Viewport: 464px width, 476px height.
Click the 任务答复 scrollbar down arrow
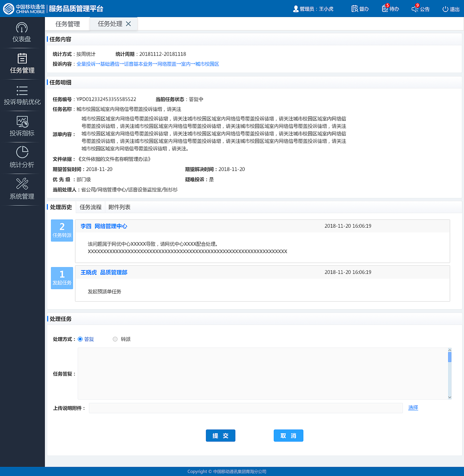click(449, 397)
